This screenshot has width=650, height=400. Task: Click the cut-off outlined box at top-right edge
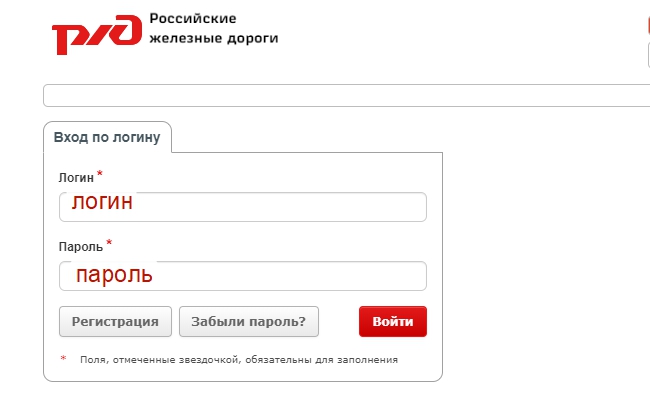pos(648,55)
